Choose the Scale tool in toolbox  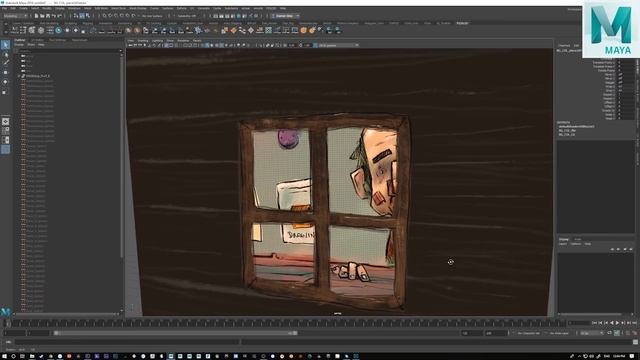point(5,92)
